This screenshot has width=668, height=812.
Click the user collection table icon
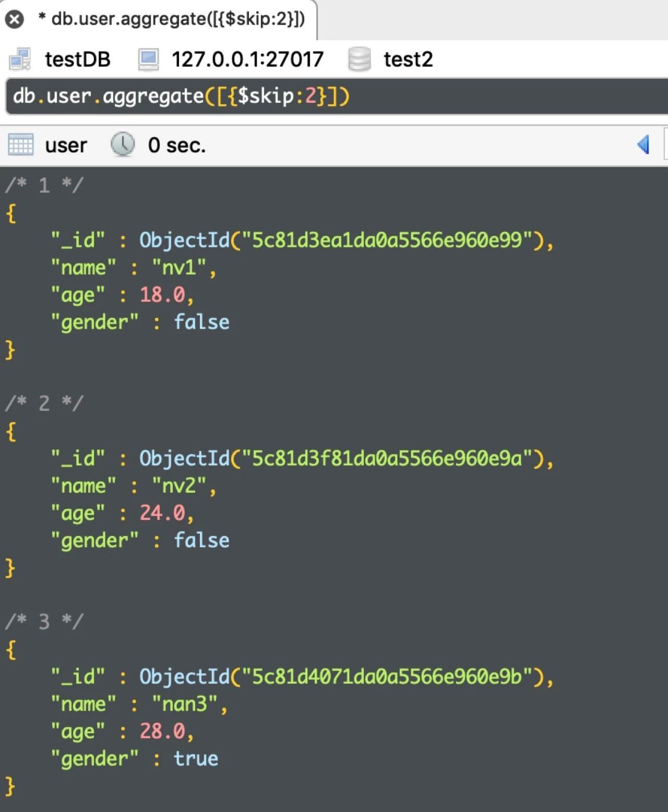tap(21, 145)
